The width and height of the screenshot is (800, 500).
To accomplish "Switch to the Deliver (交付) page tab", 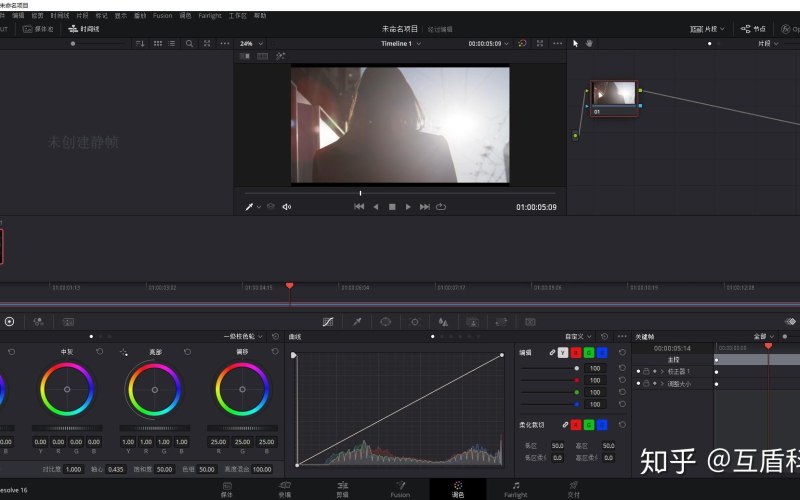I will pyautogui.click(x=573, y=489).
